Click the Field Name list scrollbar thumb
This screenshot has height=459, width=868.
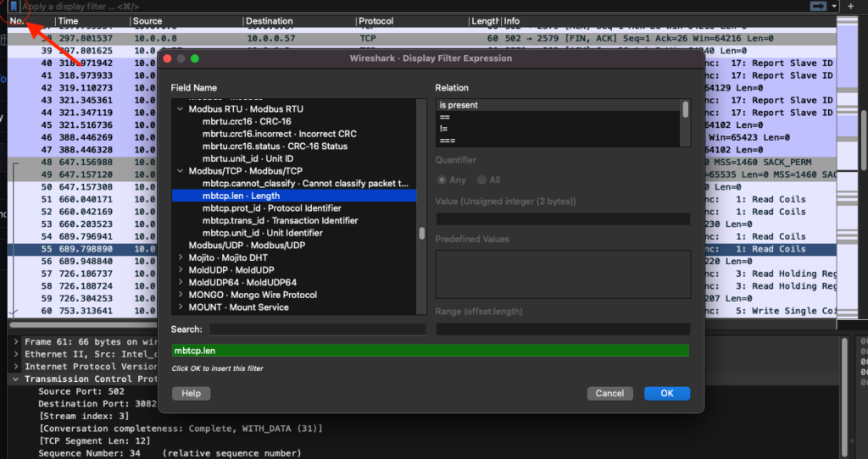click(422, 234)
